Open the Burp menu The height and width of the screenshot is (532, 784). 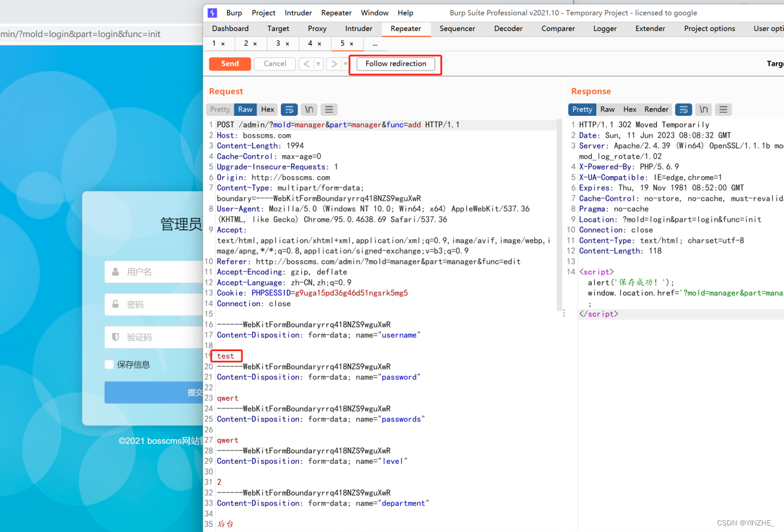coord(234,13)
